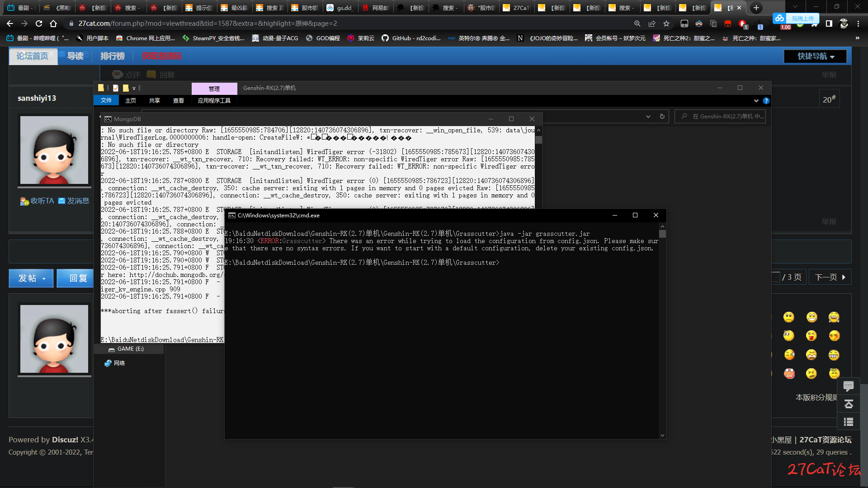868x488 pixels.
Task: Reload the current page
Action: pos(39,23)
